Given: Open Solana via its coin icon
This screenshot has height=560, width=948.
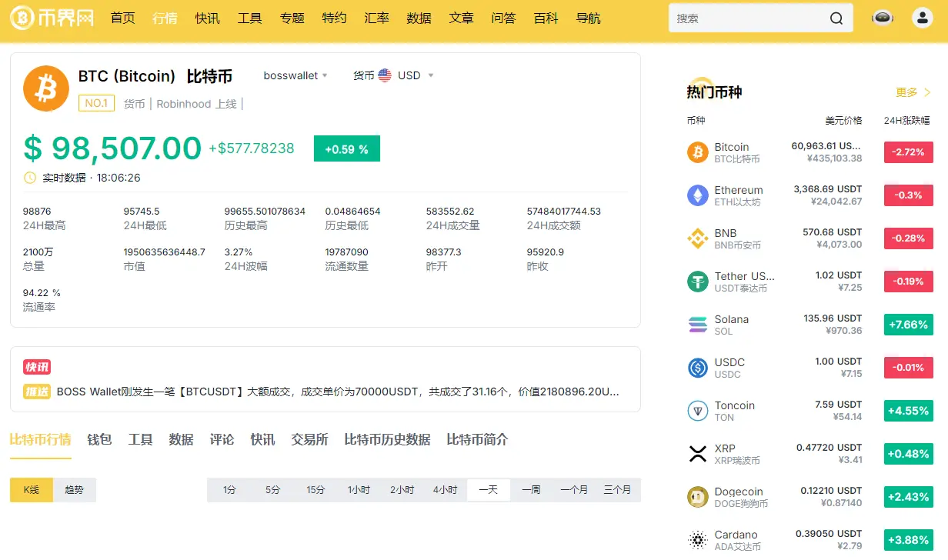Looking at the screenshot, I should [x=697, y=325].
